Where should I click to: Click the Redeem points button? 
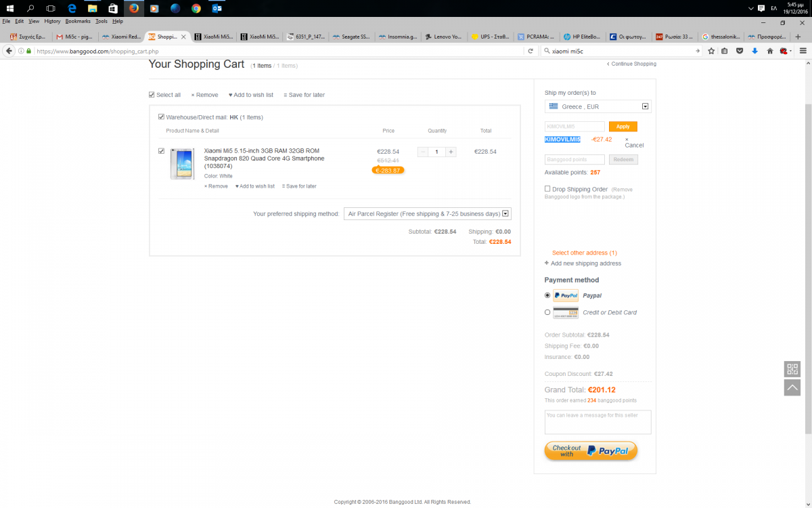coord(623,160)
